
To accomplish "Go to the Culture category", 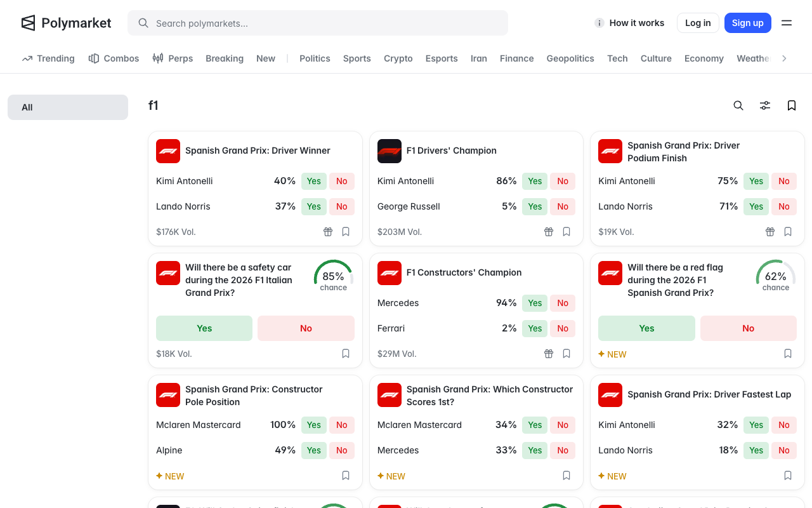I will (656, 58).
